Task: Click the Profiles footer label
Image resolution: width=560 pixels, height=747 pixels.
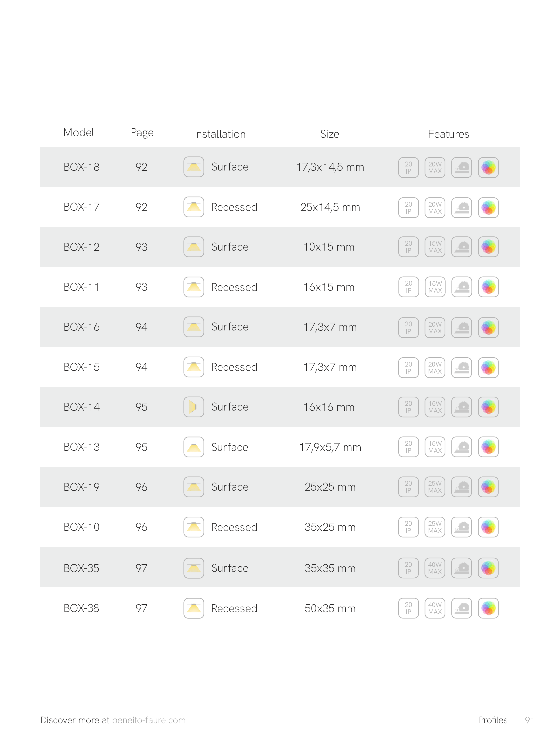Action: [x=493, y=720]
